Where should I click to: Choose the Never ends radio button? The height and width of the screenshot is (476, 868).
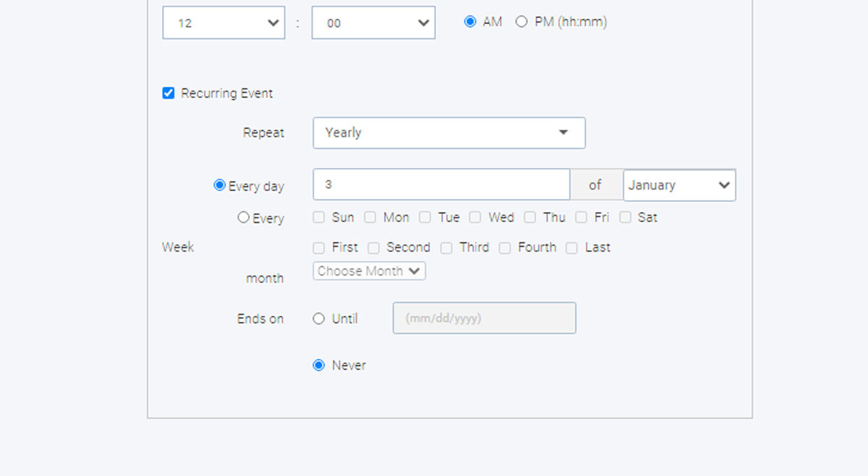coord(319,365)
